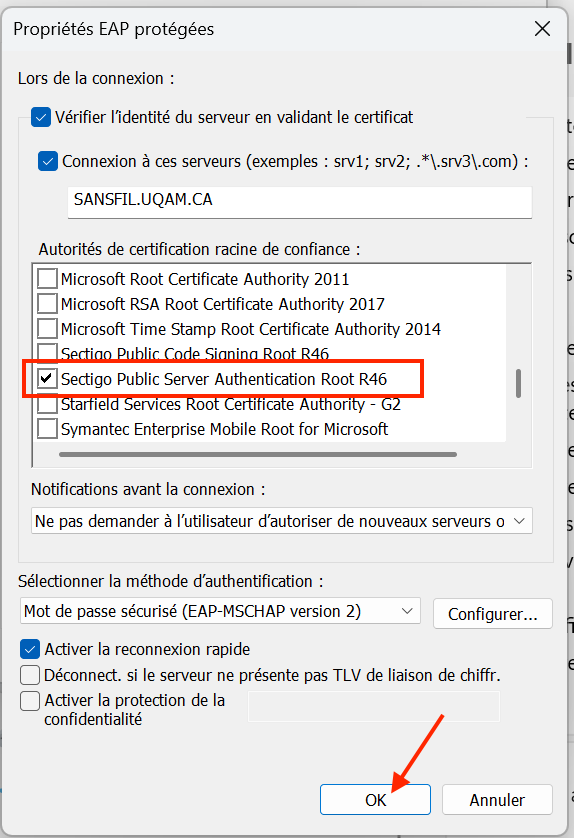Screen dimensions: 574x838
Task: Check Sectigo Public Code Signing Root R46
Action: click(x=47, y=352)
